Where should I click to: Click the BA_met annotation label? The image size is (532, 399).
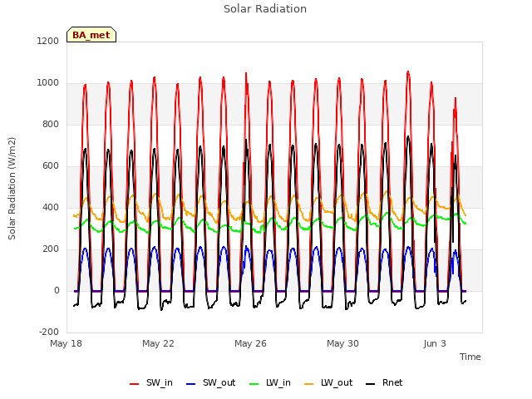point(91,35)
